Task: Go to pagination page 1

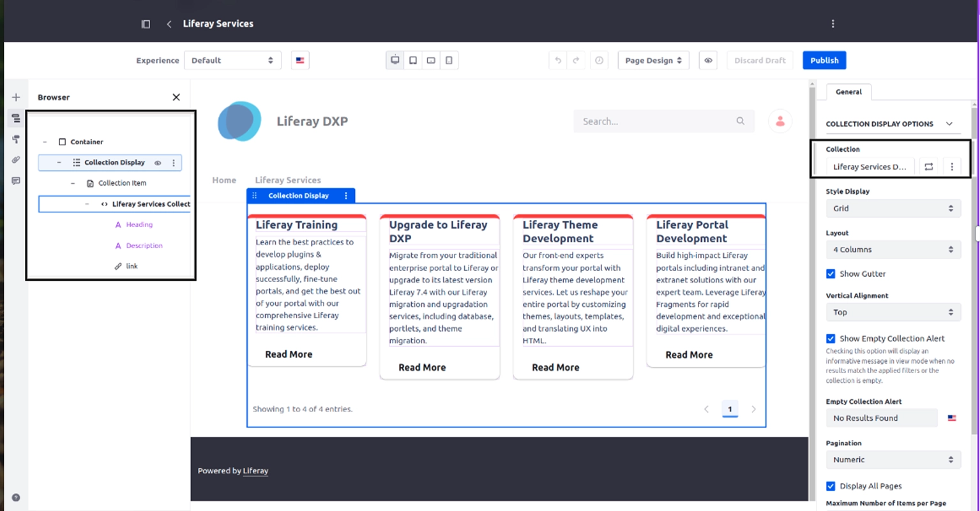Action: 730,409
